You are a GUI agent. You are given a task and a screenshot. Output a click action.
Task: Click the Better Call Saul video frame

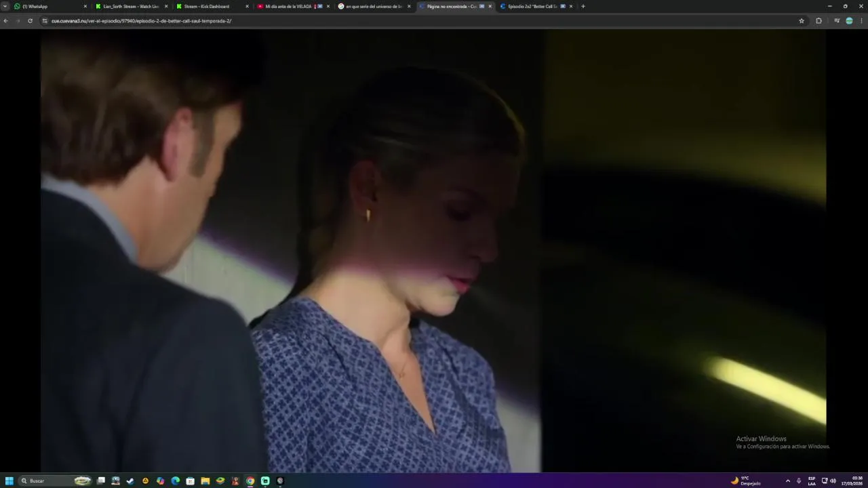click(433, 251)
